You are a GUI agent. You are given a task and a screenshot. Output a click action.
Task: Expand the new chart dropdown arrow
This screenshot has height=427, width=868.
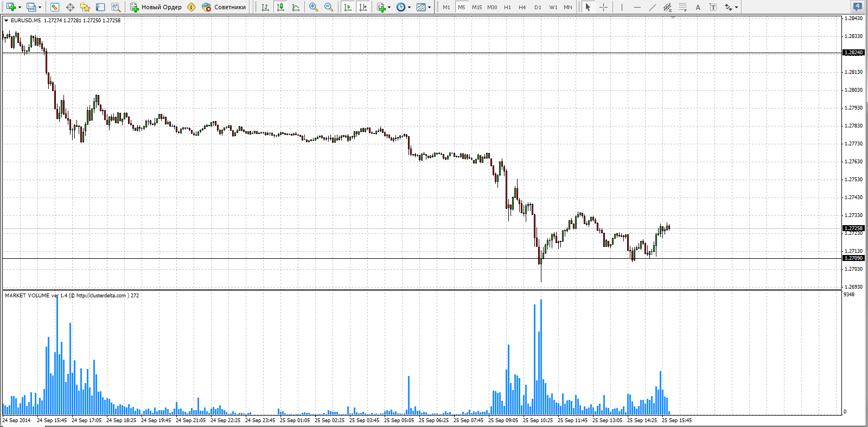pyautogui.click(x=20, y=7)
